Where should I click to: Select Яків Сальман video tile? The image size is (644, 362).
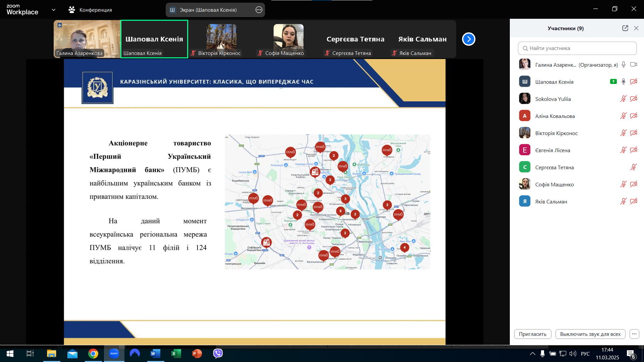pyautogui.click(x=423, y=39)
